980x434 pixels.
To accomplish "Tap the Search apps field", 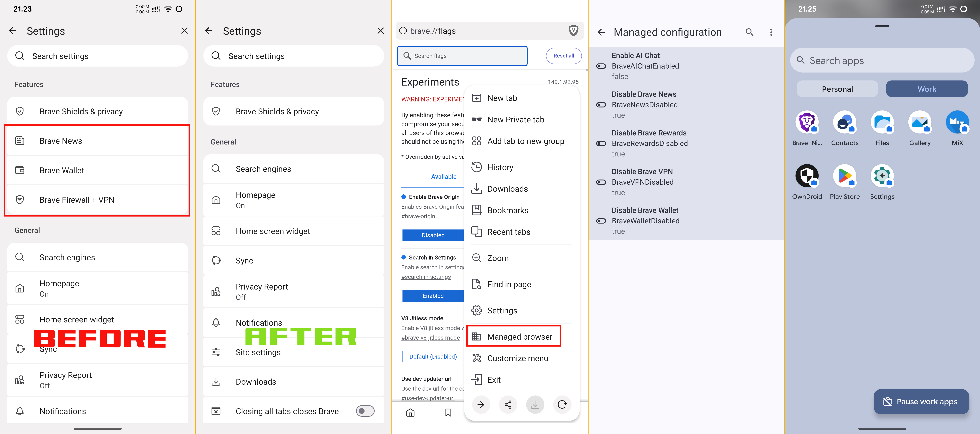I will [x=882, y=60].
